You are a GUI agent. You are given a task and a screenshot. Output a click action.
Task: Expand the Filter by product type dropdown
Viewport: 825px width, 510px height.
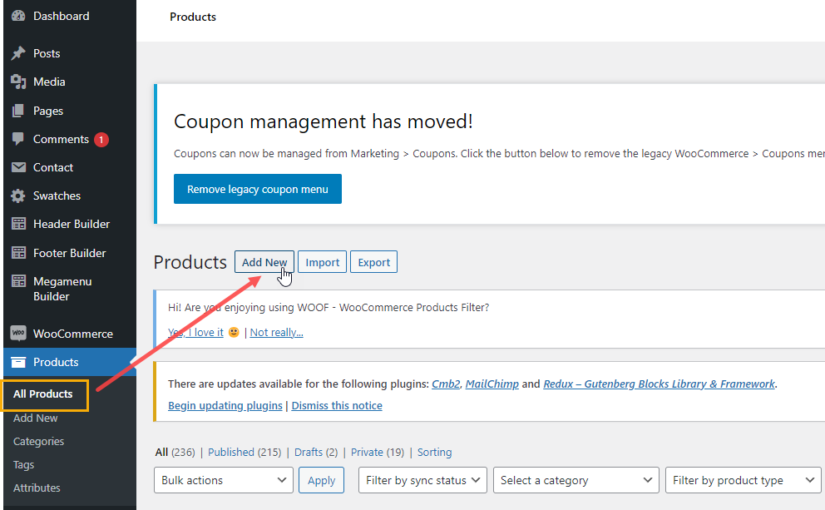pyautogui.click(x=742, y=480)
